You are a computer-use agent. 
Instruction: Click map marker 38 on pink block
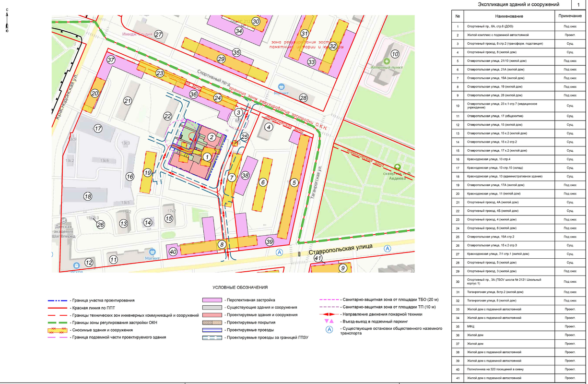point(245,176)
